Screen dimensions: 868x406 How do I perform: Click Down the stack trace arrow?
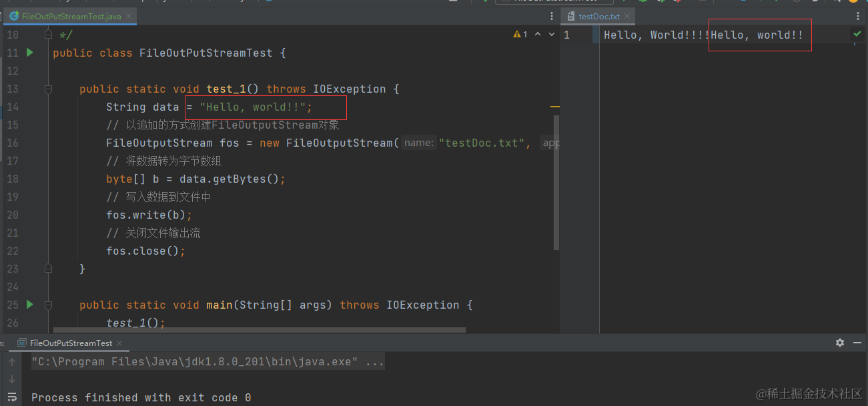click(12, 379)
